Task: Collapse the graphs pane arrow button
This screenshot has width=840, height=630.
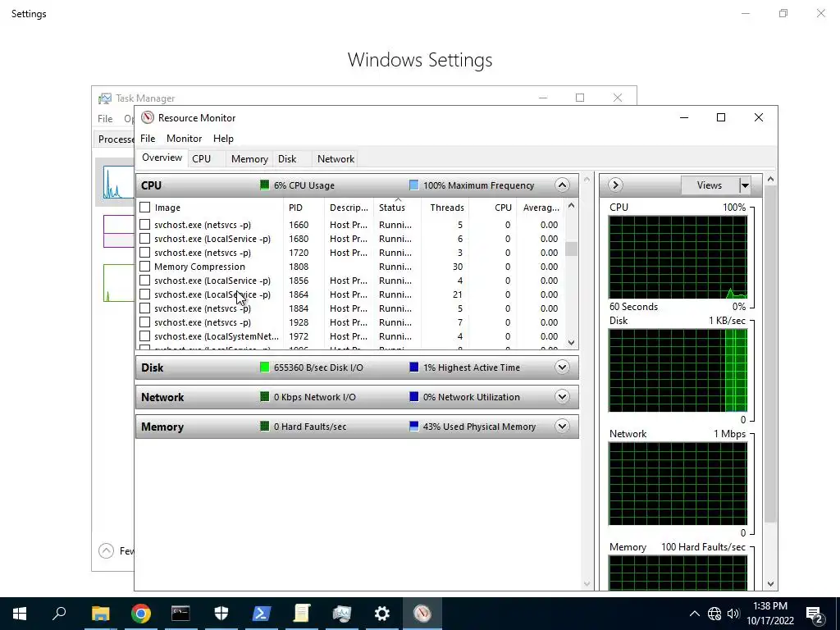Action: [x=615, y=185]
